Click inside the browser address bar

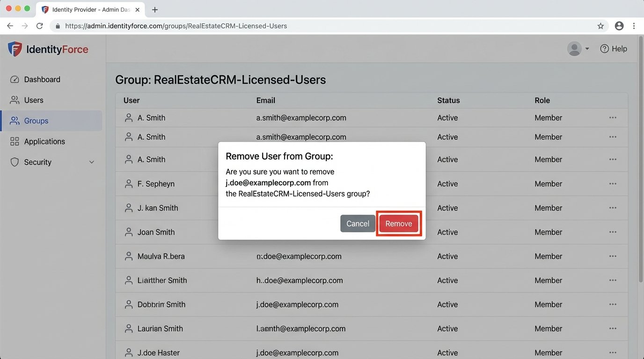[x=234, y=26]
